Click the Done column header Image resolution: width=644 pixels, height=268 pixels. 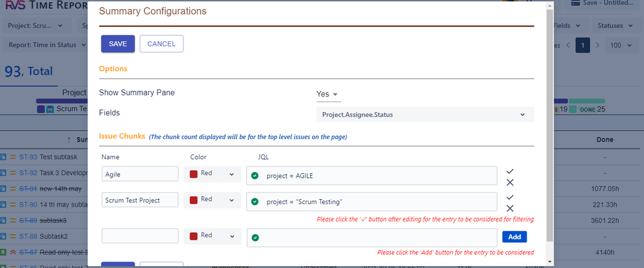[x=605, y=140]
